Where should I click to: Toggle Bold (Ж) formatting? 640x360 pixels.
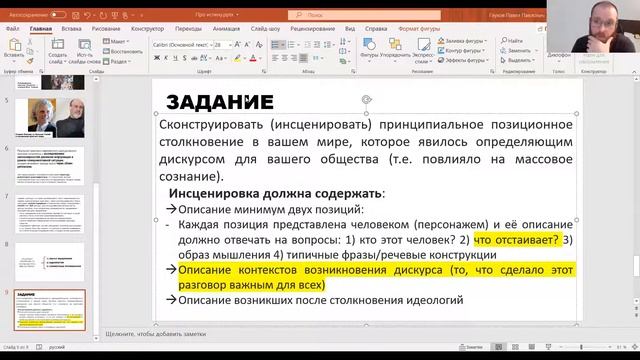[157, 58]
